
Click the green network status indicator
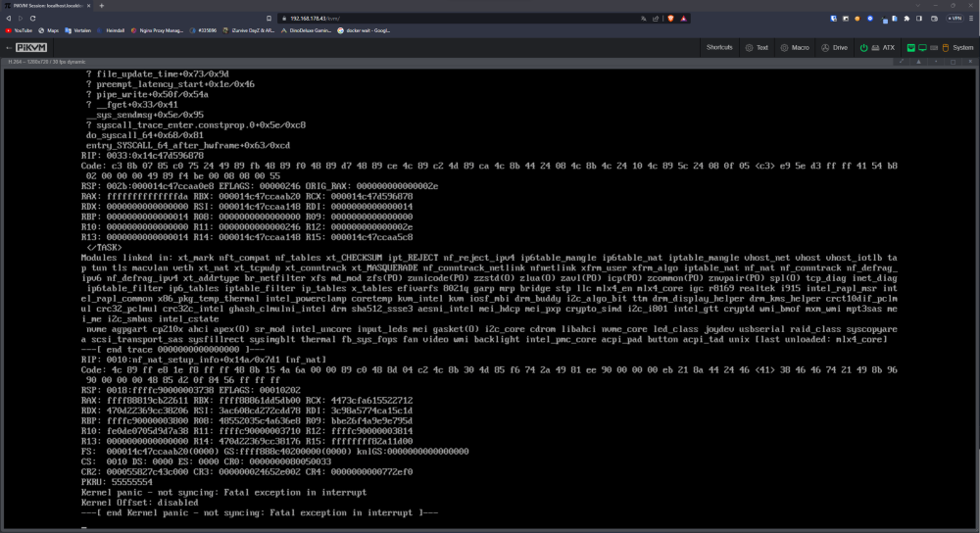coord(911,47)
